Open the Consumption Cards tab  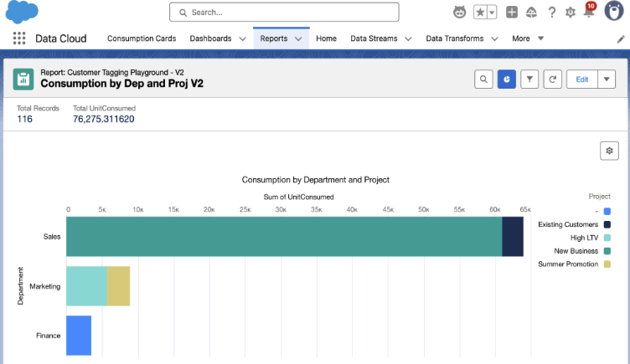click(x=142, y=38)
